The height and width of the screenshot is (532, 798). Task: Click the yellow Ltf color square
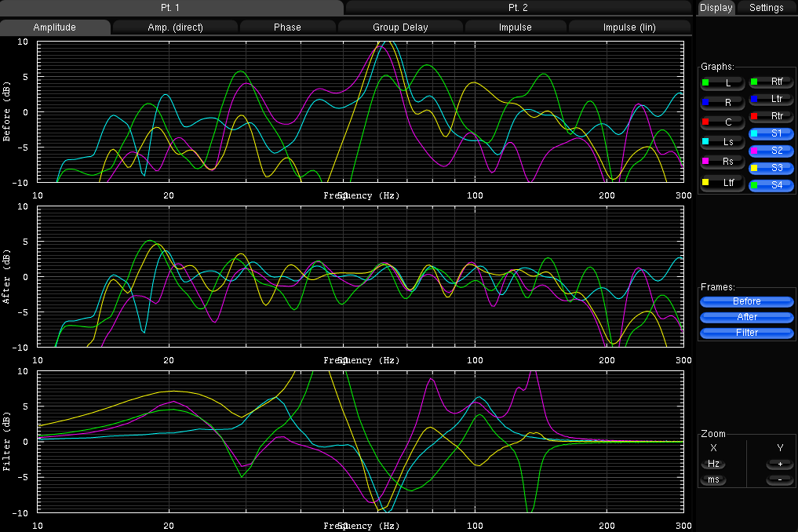[705, 182]
